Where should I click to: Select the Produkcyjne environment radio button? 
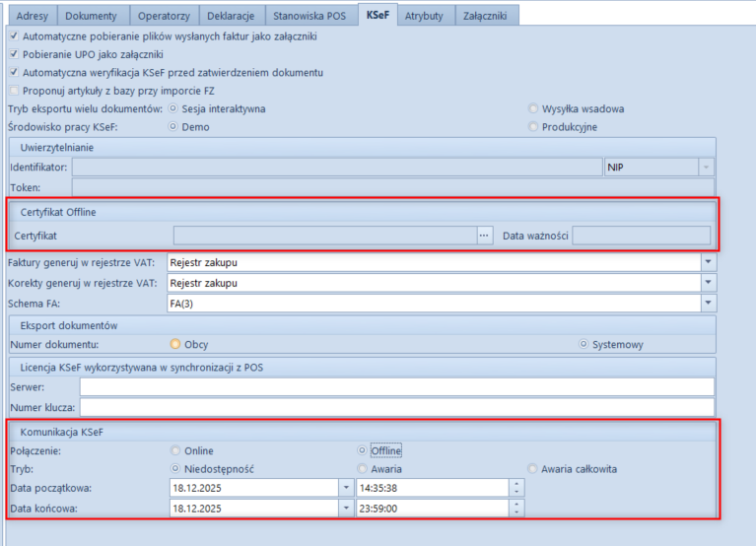click(x=533, y=127)
